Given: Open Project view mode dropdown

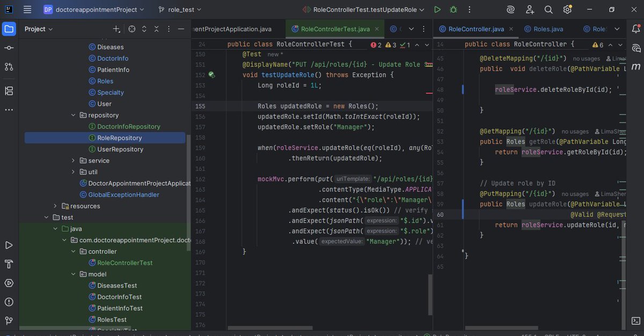Looking at the screenshot, I should point(39,29).
